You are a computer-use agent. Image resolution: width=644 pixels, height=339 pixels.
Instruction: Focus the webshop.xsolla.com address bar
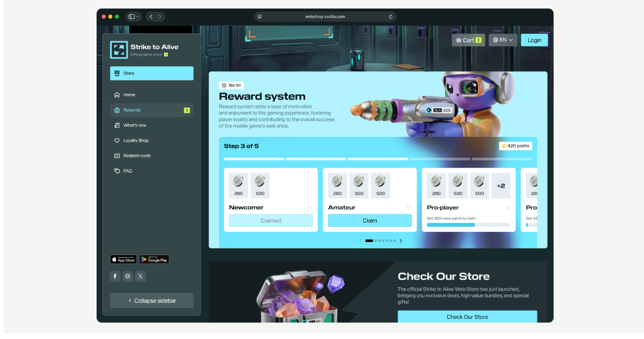point(325,17)
